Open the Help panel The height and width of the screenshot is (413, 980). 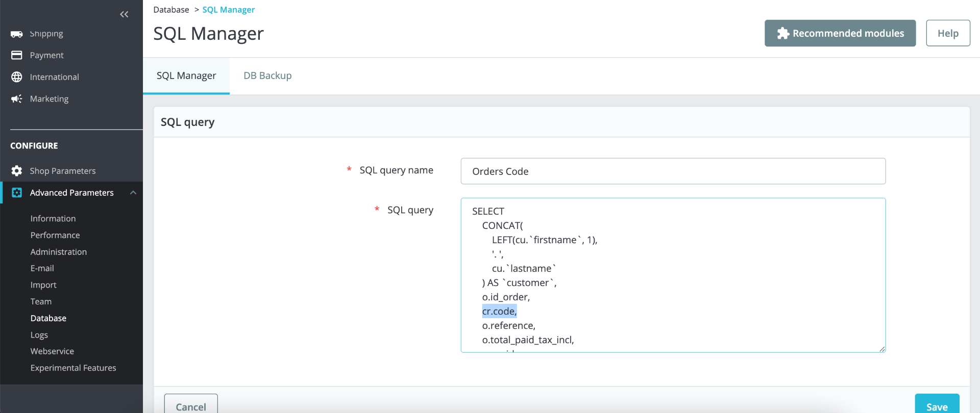[x=948, y=33]
